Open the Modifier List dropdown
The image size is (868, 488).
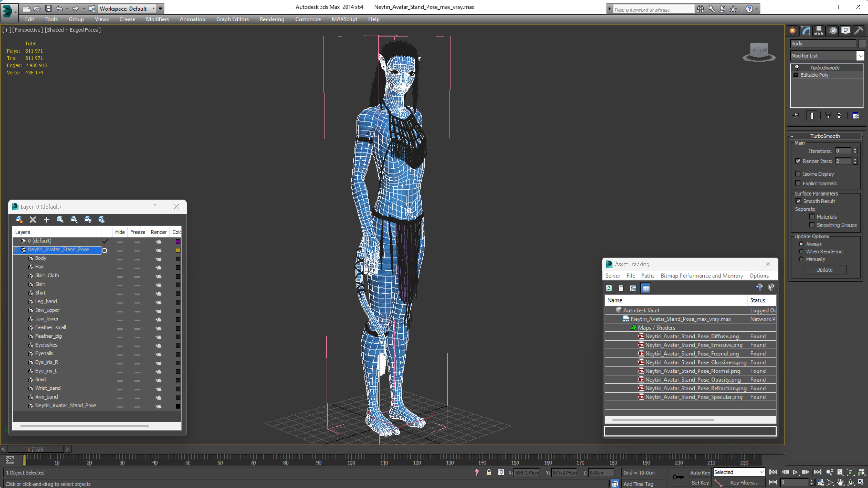[860, 56]
